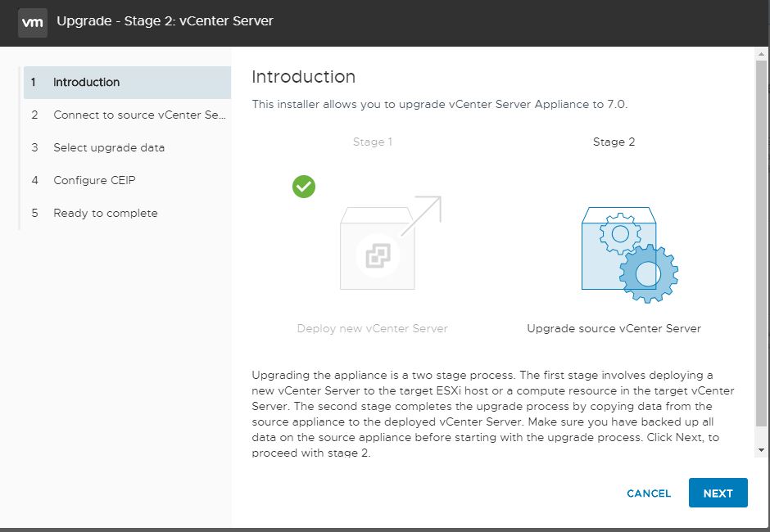This screenshot has height=532, width=770.
Task: Select step 4 Configure CEIP
Action: tap(127, 180)
